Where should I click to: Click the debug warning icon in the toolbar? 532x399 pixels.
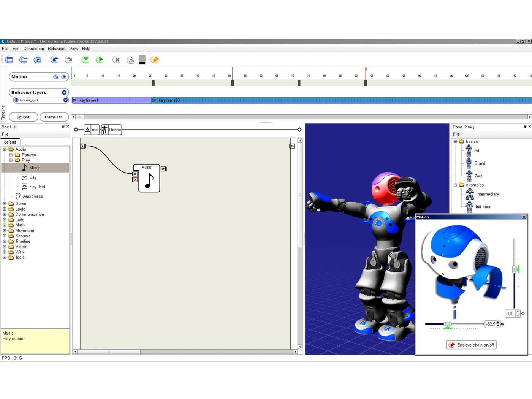131,60
